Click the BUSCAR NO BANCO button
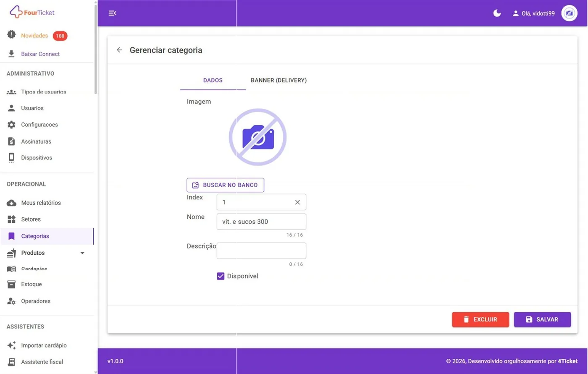Viewport: 588px width, 374px height. click(226, 185)
